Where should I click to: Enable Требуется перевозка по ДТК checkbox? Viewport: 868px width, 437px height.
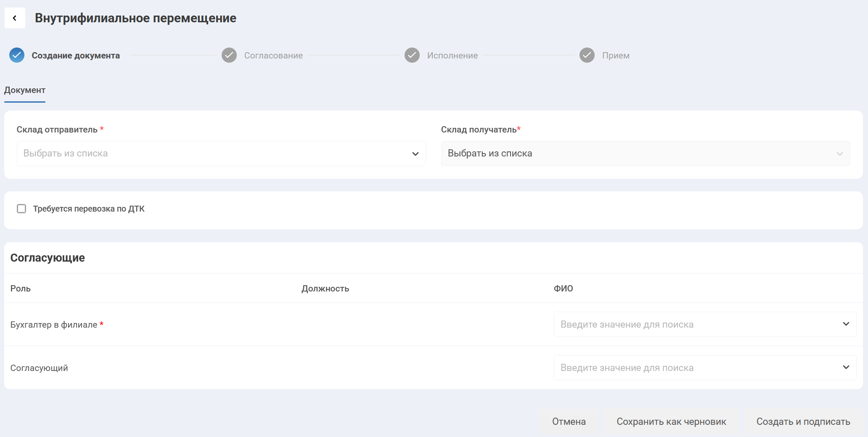[x=21, y=209]
